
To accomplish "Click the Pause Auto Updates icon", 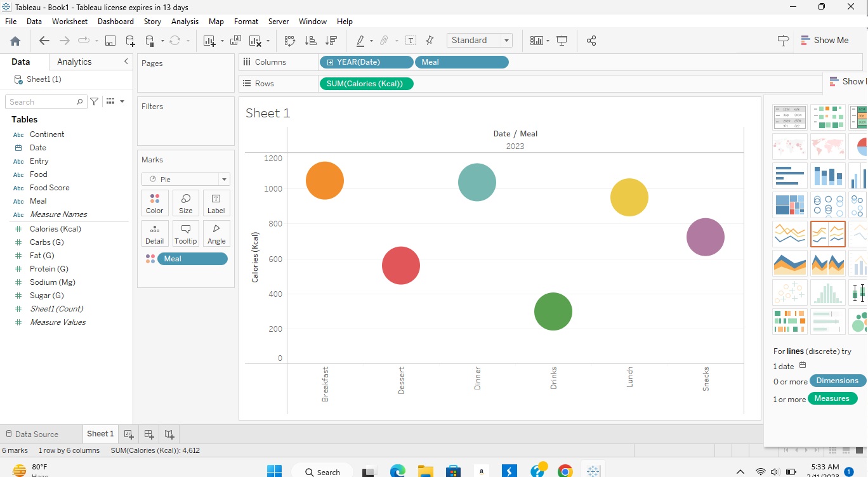I will (x=150, y=41).
